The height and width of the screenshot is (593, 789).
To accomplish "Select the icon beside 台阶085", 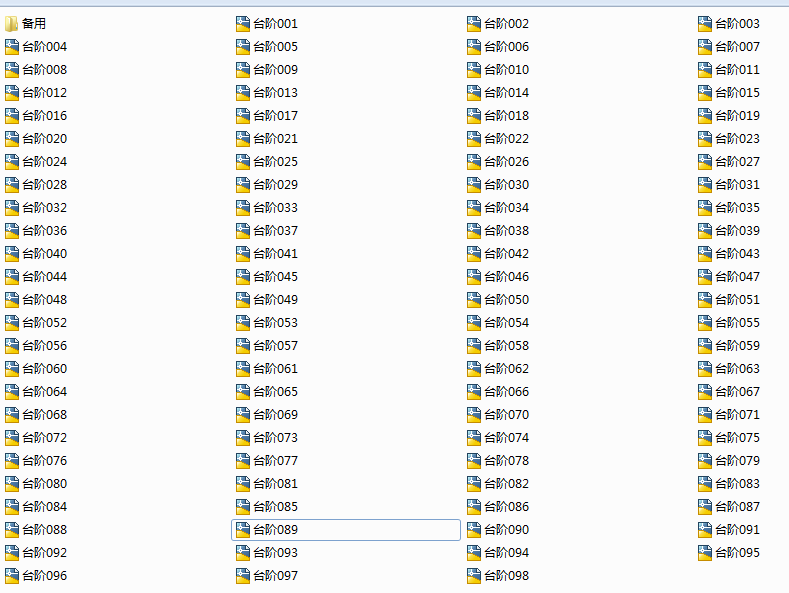I will [243, 506].
